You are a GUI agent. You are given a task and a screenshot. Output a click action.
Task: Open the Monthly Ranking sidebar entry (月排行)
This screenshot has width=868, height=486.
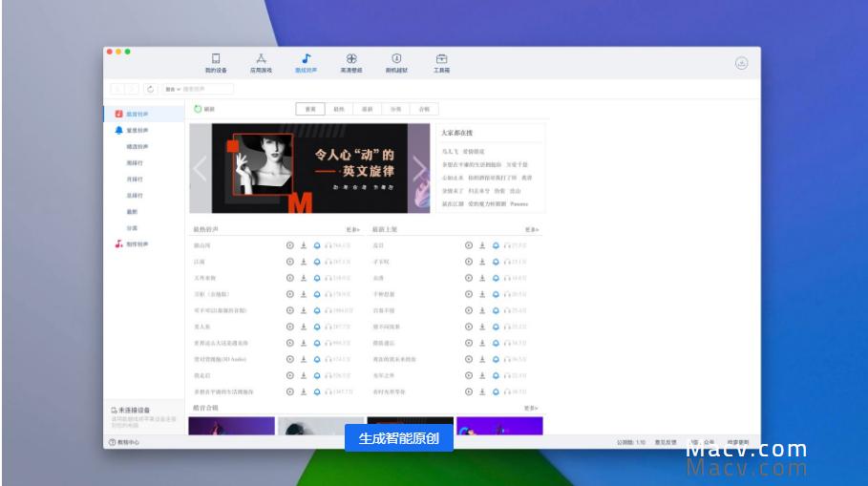[x=135, y=180]
